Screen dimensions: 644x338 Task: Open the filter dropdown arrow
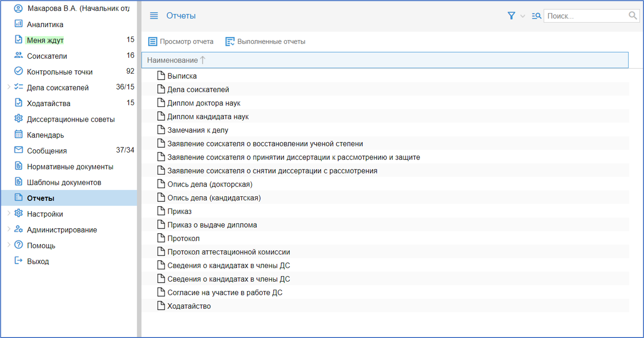coord(523,16)
